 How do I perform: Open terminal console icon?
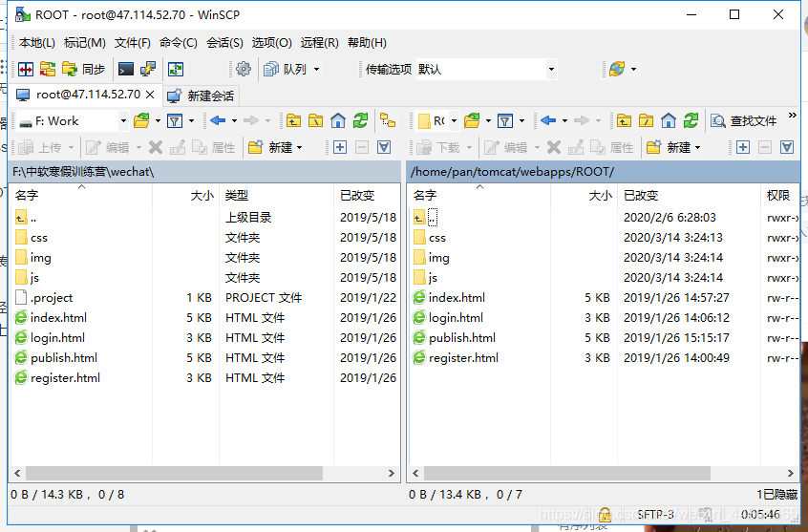pyautogui.click(x=126, y=69)
